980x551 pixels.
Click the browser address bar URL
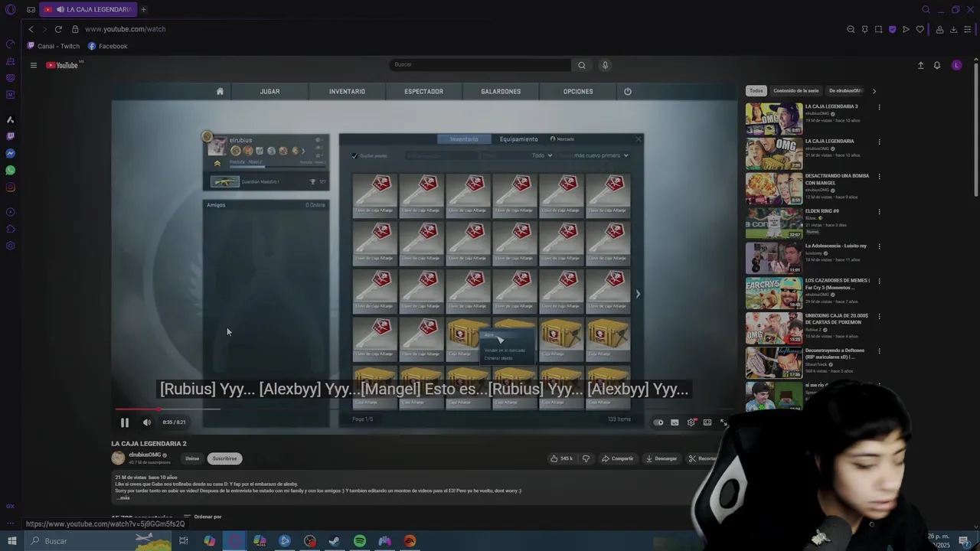point(126,29)
